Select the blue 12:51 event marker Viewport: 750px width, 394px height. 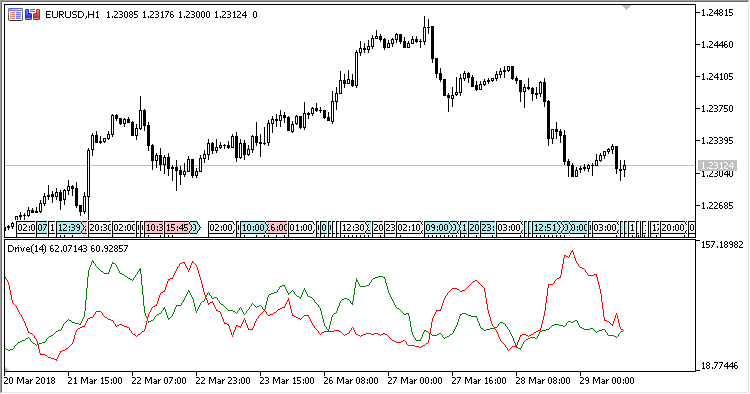tap(546, 228)
